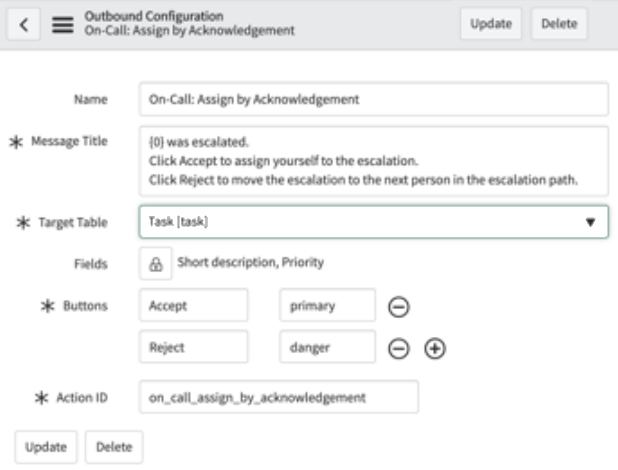This screenshot has height=470, width=618.
Task: Click Delete button in header
Action: pos(559,24)
